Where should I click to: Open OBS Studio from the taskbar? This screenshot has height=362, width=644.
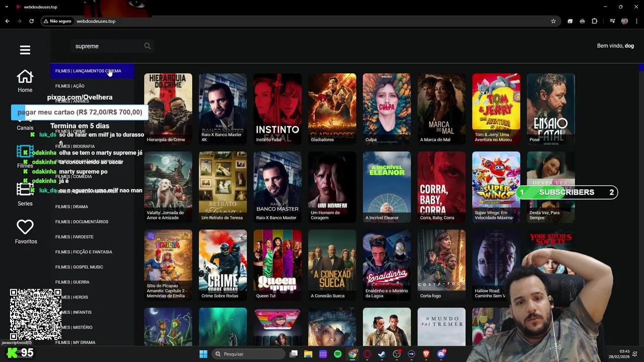pos(396,354)
